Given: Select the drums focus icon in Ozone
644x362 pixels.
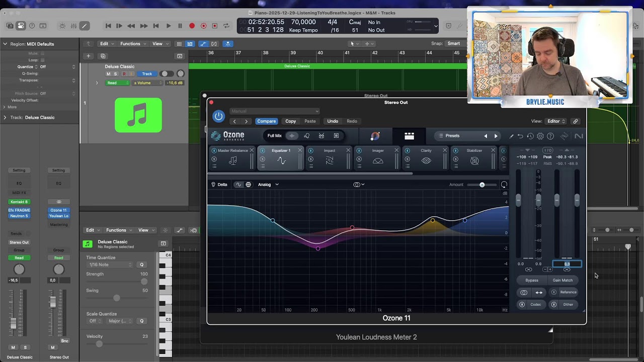Looking at the screenshot, I should click(321, 136).
